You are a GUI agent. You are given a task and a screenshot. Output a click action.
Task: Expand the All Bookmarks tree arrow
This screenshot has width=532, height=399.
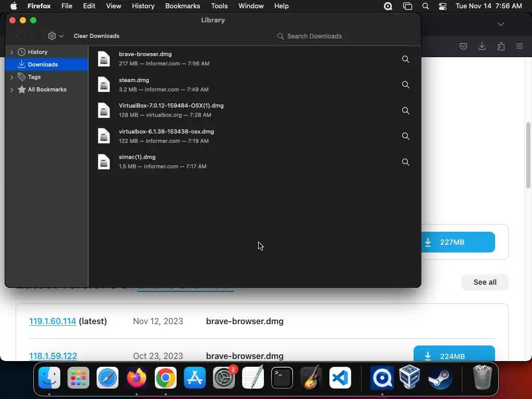coord(12,89)
